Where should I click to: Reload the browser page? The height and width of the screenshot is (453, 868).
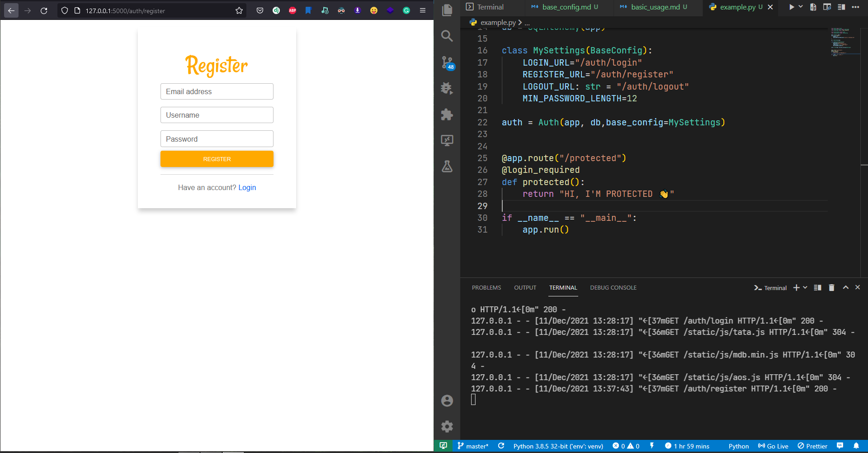pos(44,10)
